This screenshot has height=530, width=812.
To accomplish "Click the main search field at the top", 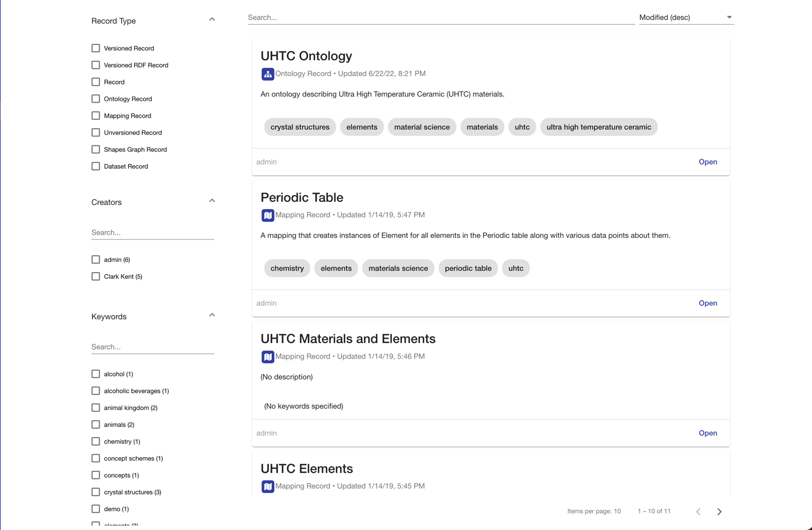I will [x=441, y=17].
